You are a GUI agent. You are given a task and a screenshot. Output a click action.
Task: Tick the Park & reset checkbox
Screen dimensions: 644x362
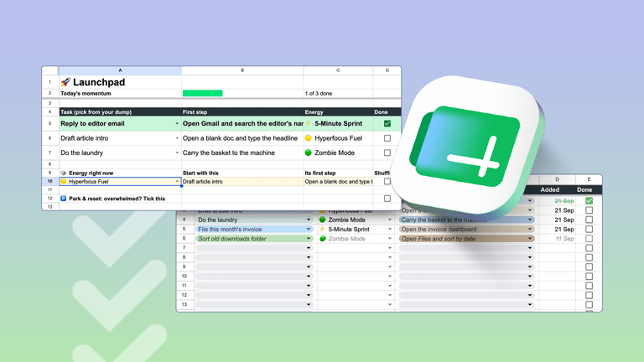[x=387, y=199]
